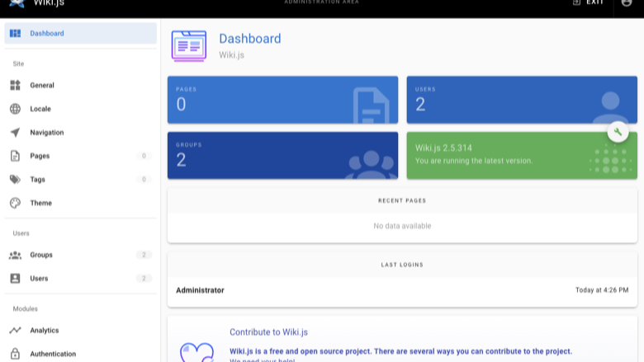Click the Groups count card showing 2
The width and height of the screenshot is (644, 362).
(x=282, y=155)
